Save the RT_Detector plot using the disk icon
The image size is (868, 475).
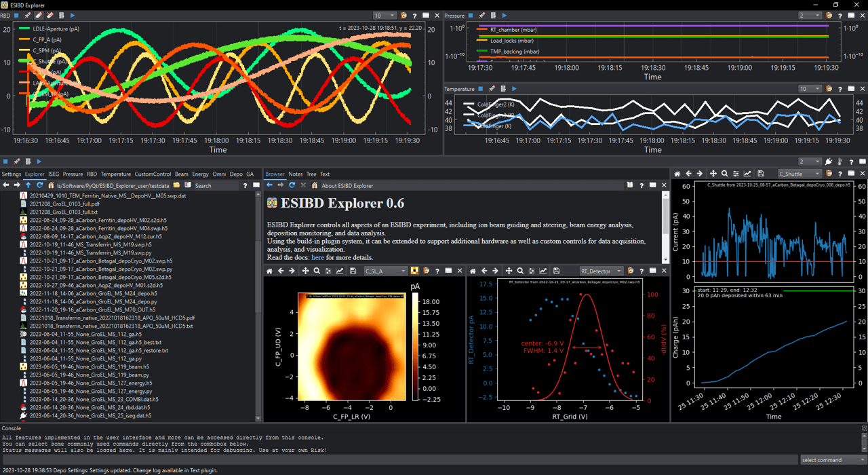[557, 271]
